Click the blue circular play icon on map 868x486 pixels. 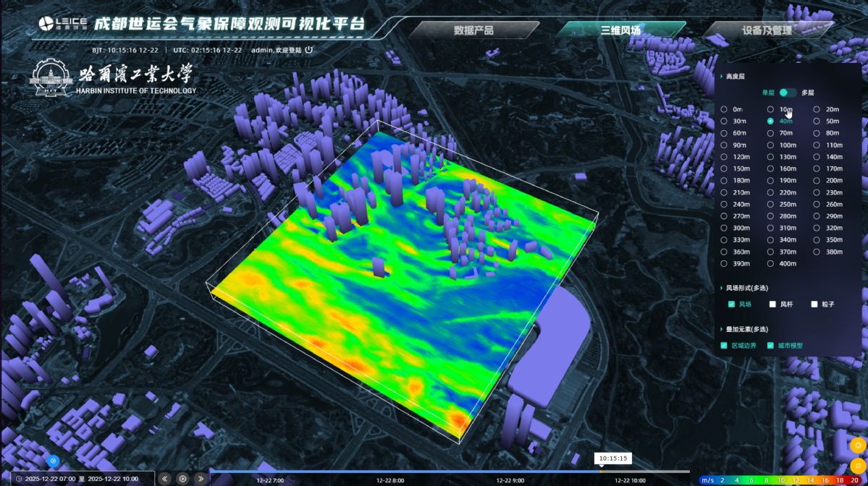click(x=52, y=460)
